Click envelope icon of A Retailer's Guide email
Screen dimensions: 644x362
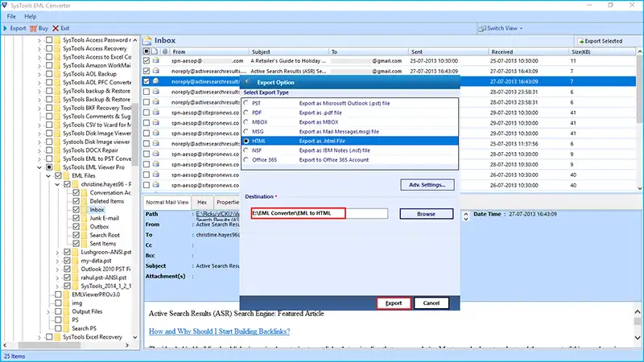[x=156, y=60]
